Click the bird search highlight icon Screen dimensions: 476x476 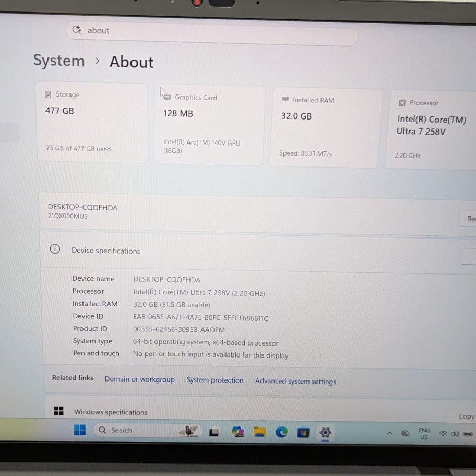189,431
